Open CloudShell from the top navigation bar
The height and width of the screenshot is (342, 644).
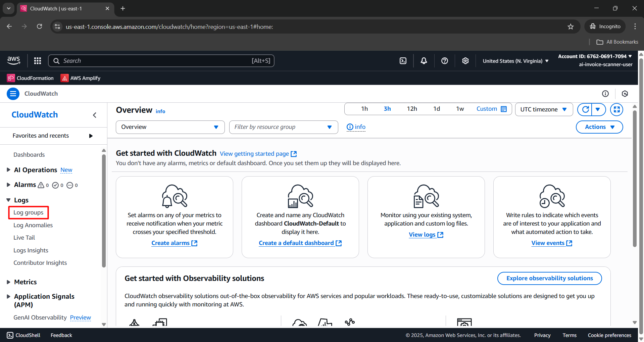pos(403,61)
